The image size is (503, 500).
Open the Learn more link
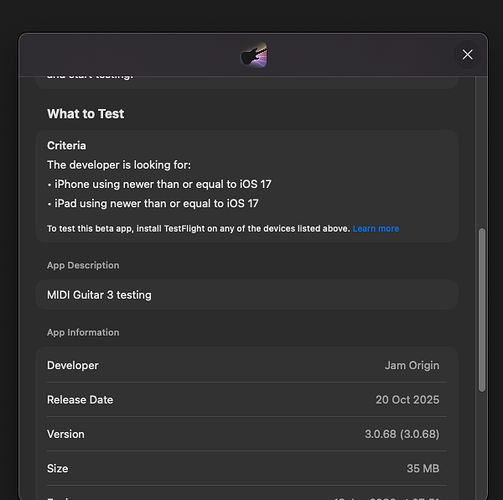coord(376,229)
